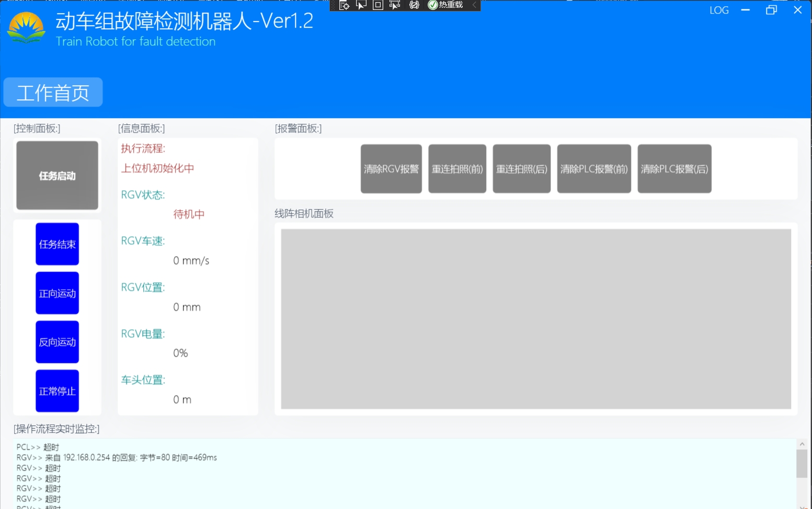
Task: Click the 0 m head position value
Action: click(x=182, y=399)
